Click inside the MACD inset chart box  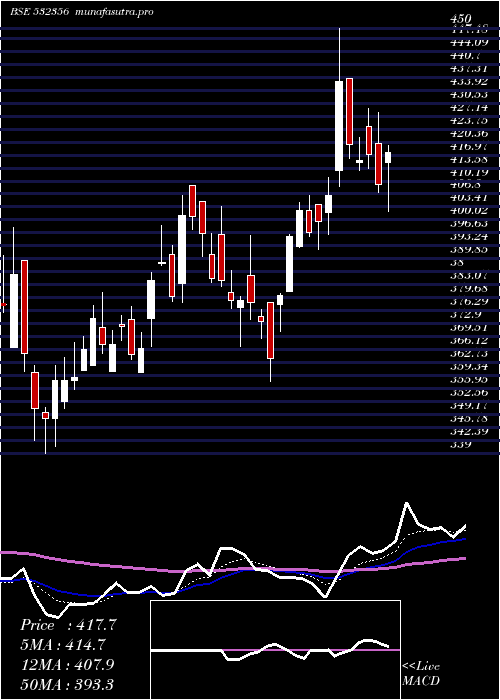[x=275, y=650]
